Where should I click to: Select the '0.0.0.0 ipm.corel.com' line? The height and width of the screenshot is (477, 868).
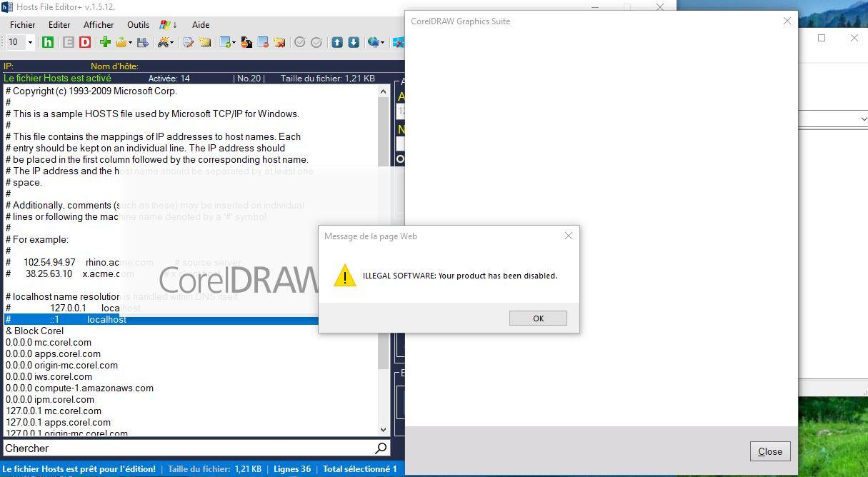[x=50, y=399]
